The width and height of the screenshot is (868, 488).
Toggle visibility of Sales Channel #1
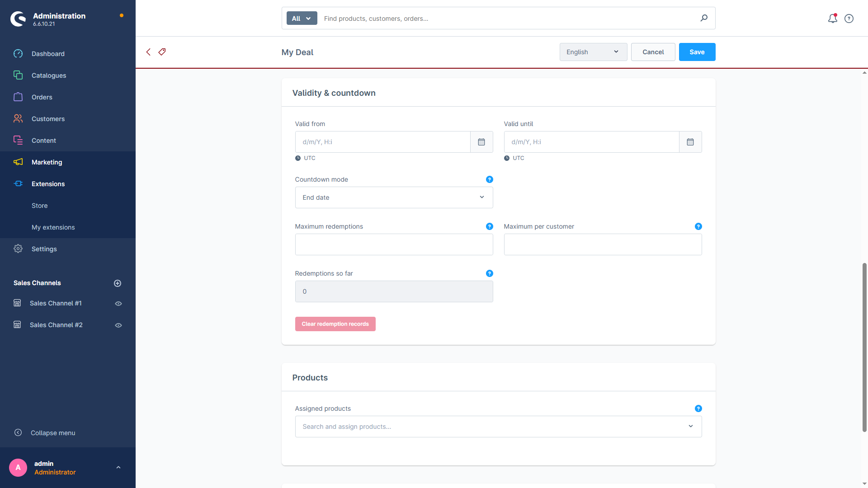point(118,304)
